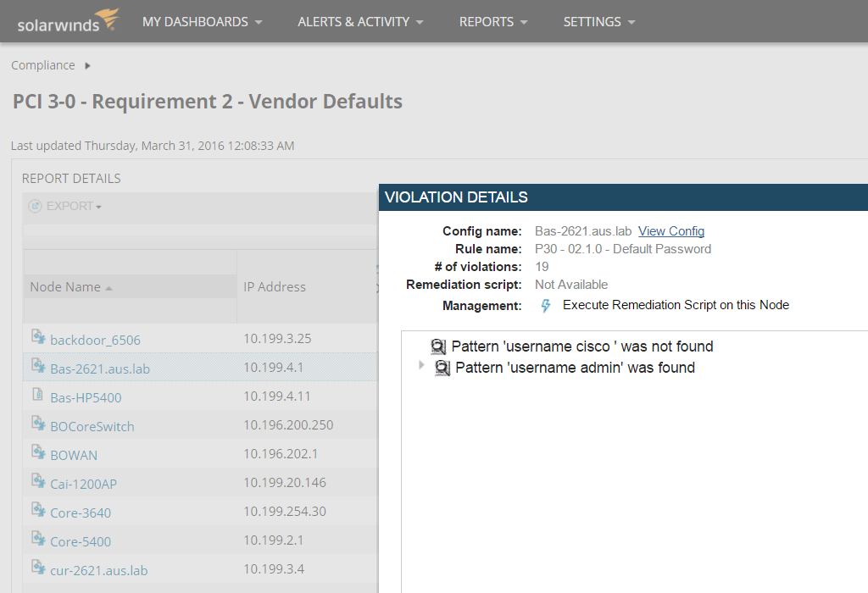
Task: Click the Export icon
Action: [x=35, y=207]
